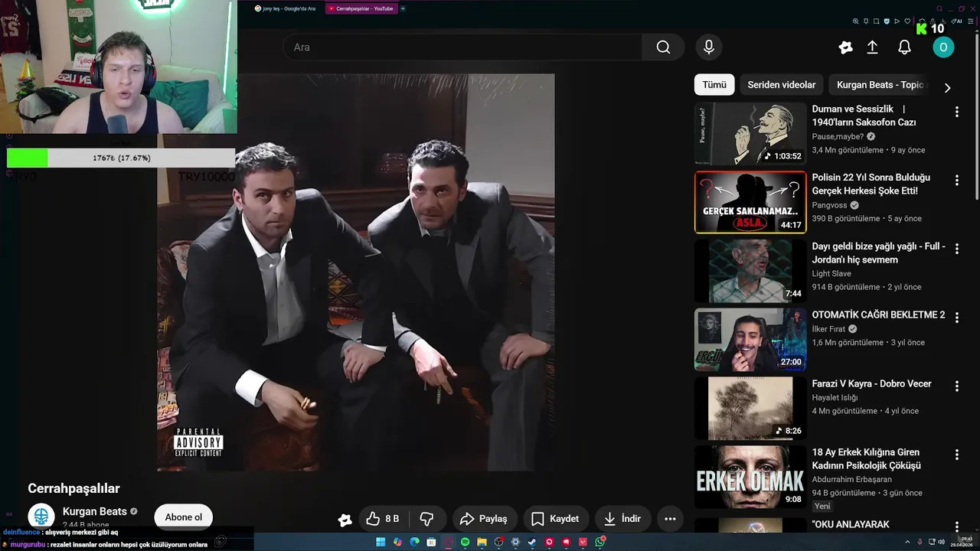The width and height of the screenshot is (980, 551).
Task: Click the Kaydet save button
Action: point(555,519)
